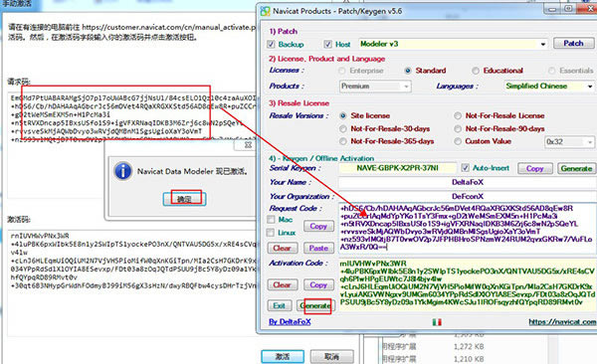597x364 pixels.
Task: Open the Languages Simplified Chinese dropdown
Action: tap(549, 87)
